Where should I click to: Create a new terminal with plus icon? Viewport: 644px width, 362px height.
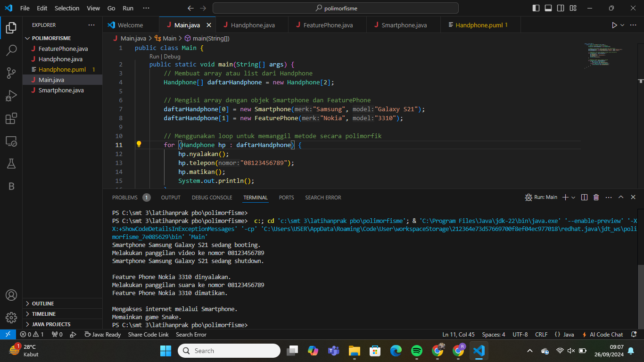566,197
